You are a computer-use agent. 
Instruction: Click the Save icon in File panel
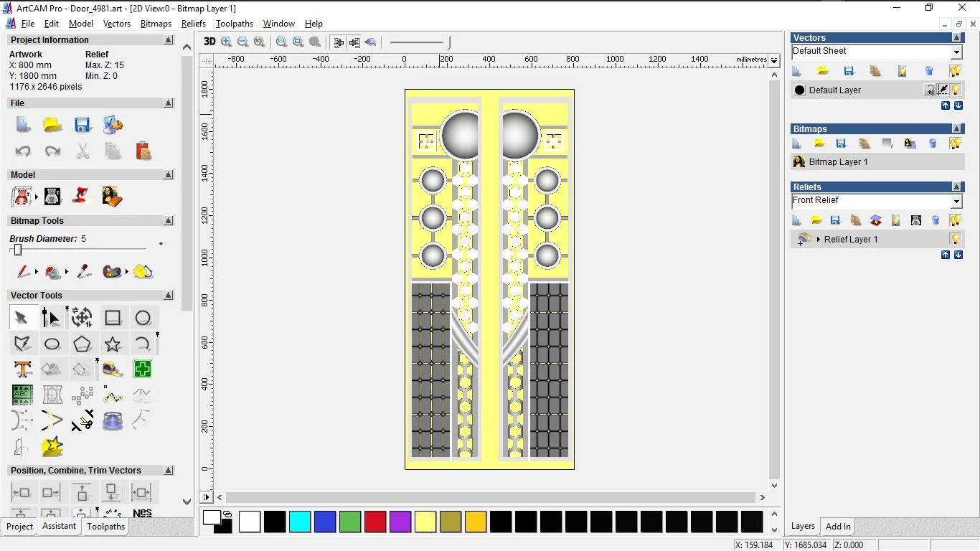83,125
